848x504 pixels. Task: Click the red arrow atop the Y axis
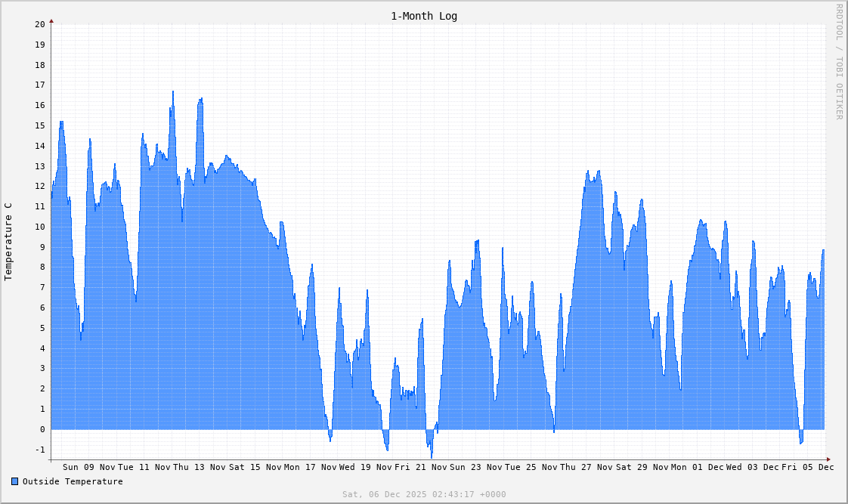[x=51, y=21]
